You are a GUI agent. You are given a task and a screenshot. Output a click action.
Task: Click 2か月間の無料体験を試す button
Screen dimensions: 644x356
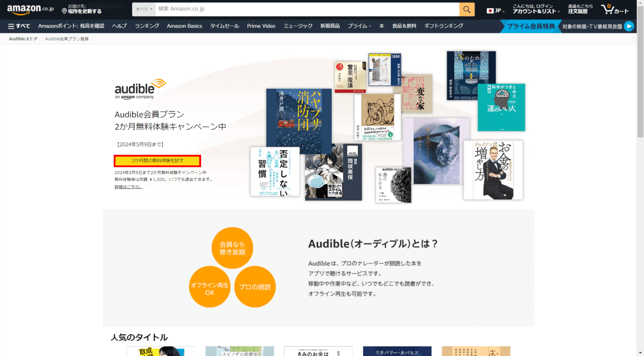tap(157, 161)
